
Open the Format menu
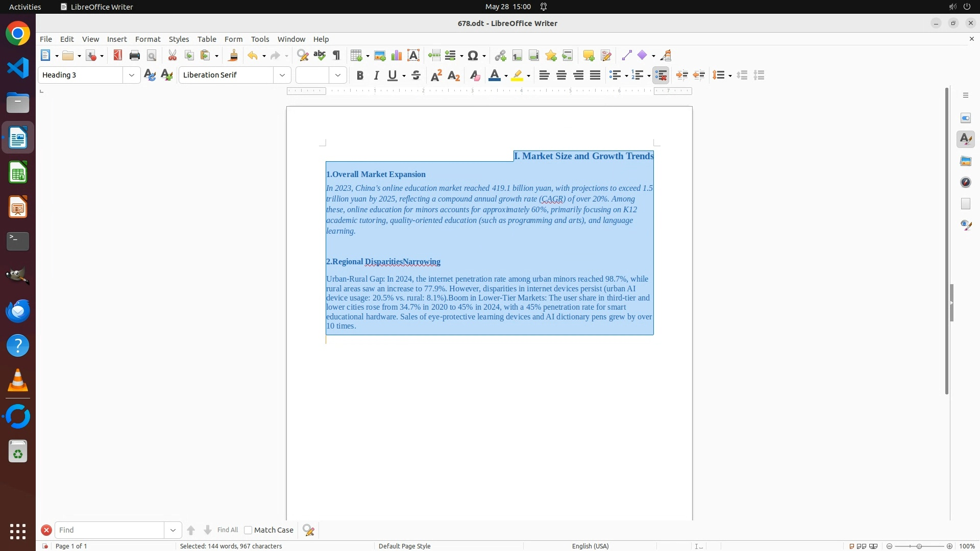148,39
